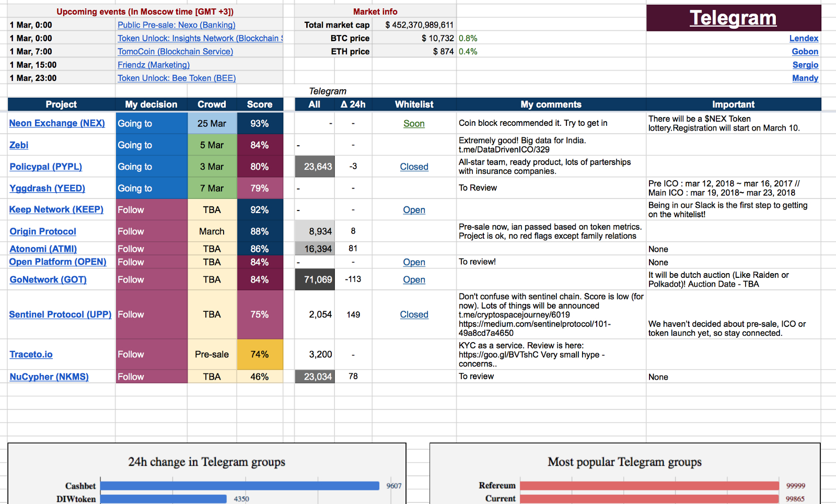The width and height of the screenshot is (836, 504).
Task: Click the Cashbet bar in the 24h change chart
Action: coord(240,486)
